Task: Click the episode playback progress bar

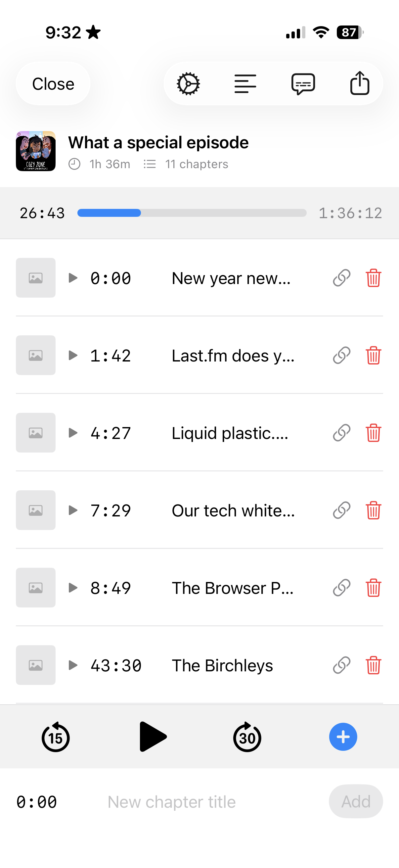Action: click(x=192, y=213)
